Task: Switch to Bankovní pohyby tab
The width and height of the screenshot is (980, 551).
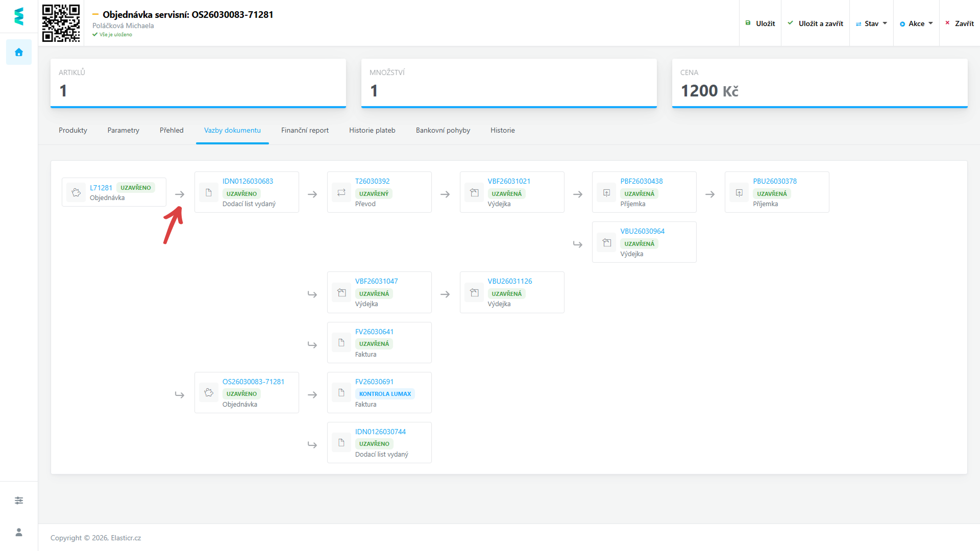Action: click(x=443, y=130)
